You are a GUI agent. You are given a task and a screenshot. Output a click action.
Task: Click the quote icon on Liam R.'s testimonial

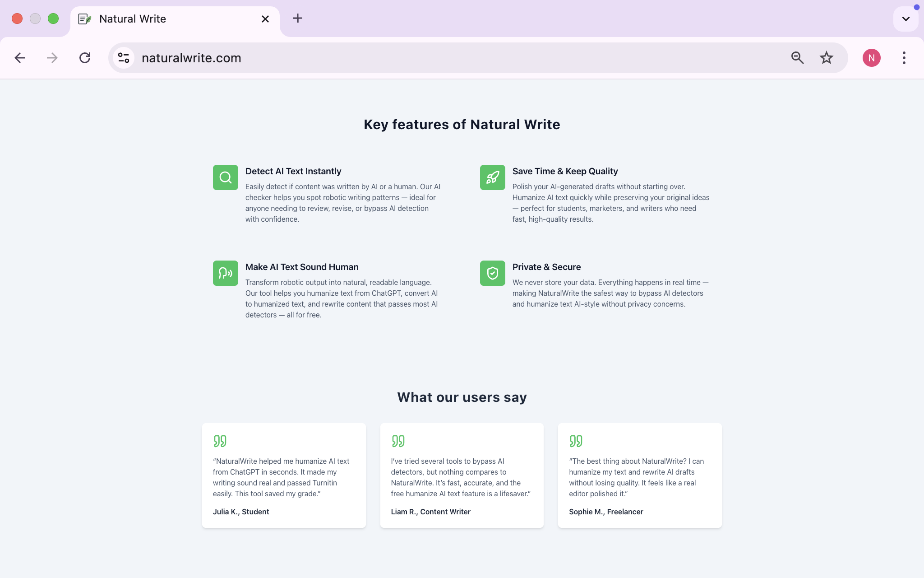coord(398,441)
